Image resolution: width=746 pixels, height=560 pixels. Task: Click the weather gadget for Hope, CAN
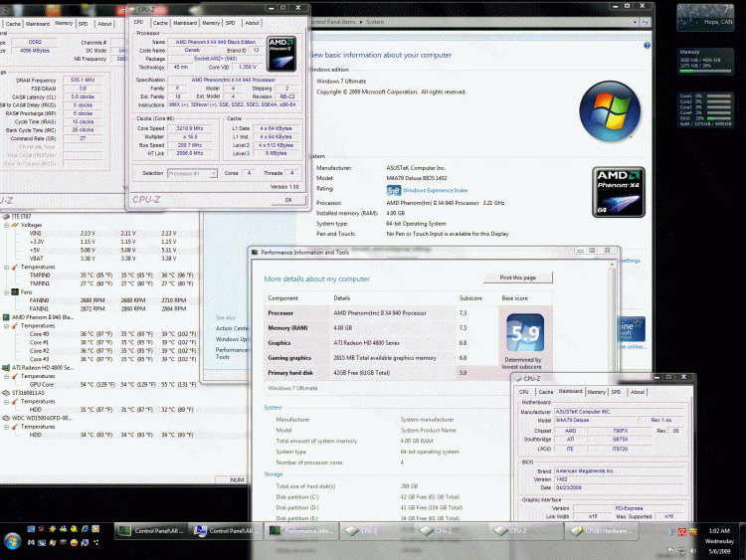click(704, 18)
